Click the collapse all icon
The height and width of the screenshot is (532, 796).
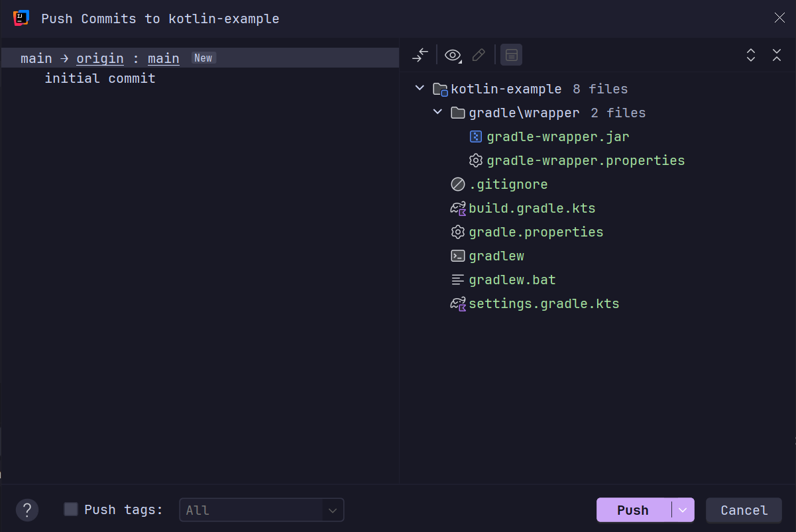776,55
